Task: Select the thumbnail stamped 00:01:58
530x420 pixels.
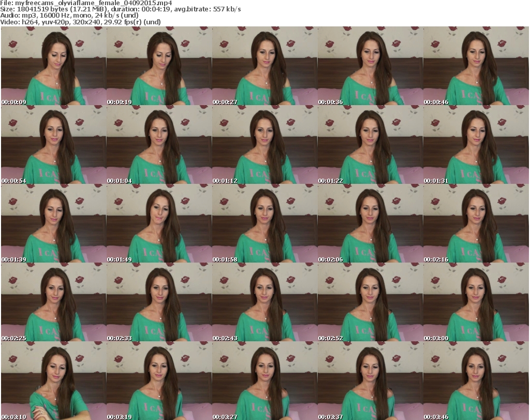Action: [x=264, y=224]
